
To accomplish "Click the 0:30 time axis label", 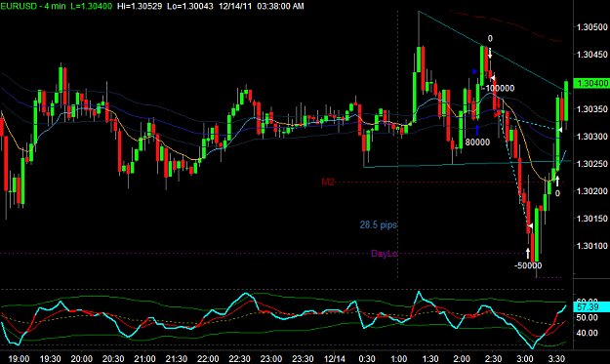I will [367, 358].
